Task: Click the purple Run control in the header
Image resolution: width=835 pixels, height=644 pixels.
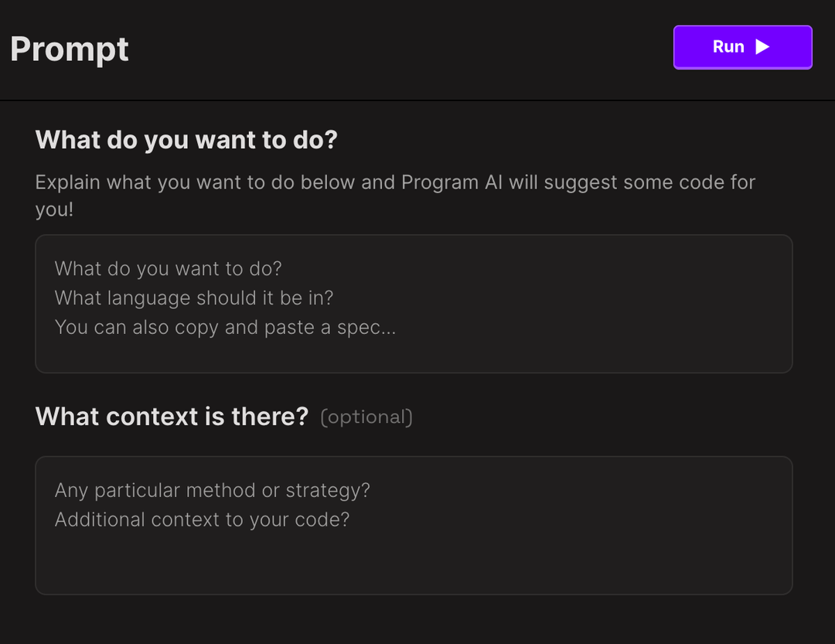Action: click(742, 46)
